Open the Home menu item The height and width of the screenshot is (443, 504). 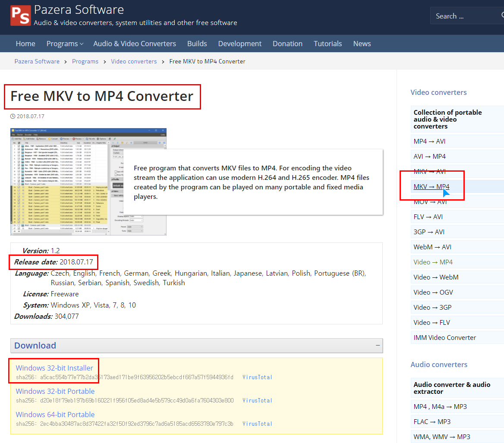[25, 44]
